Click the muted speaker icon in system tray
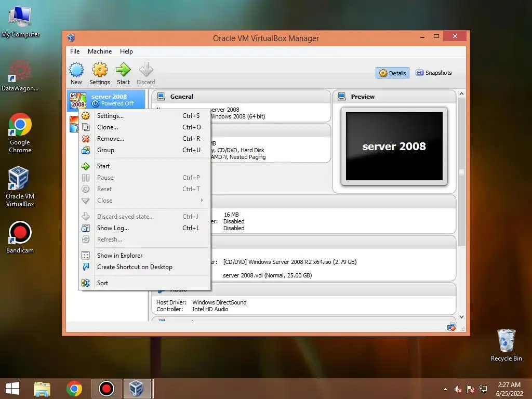 click(458, 389)
